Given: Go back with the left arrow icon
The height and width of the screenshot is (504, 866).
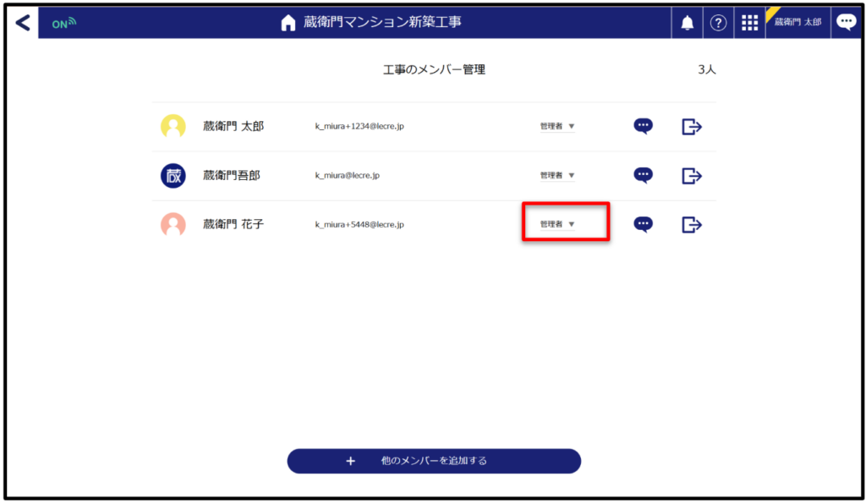Looking at the screenshot, I should pos(23,23).
